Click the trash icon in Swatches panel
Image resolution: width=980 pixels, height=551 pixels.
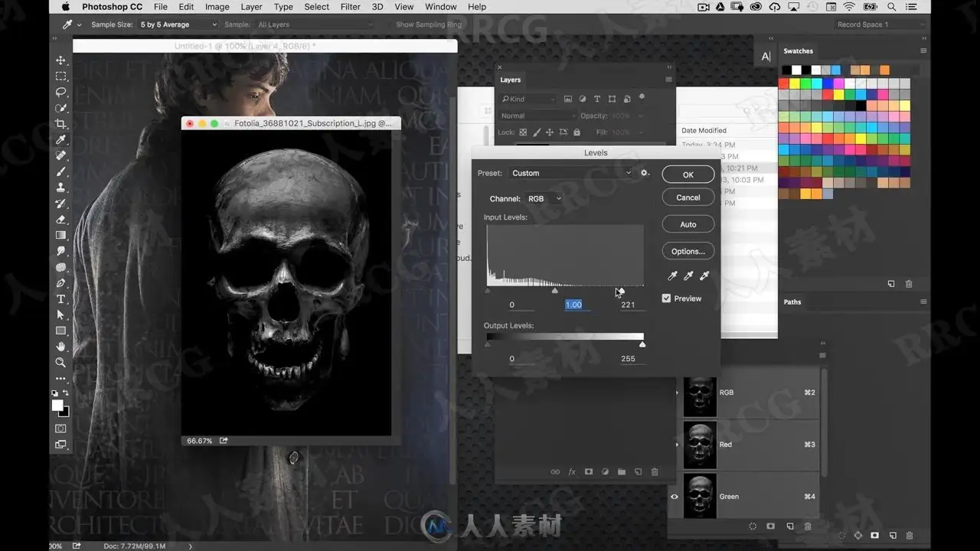[909, 284]
